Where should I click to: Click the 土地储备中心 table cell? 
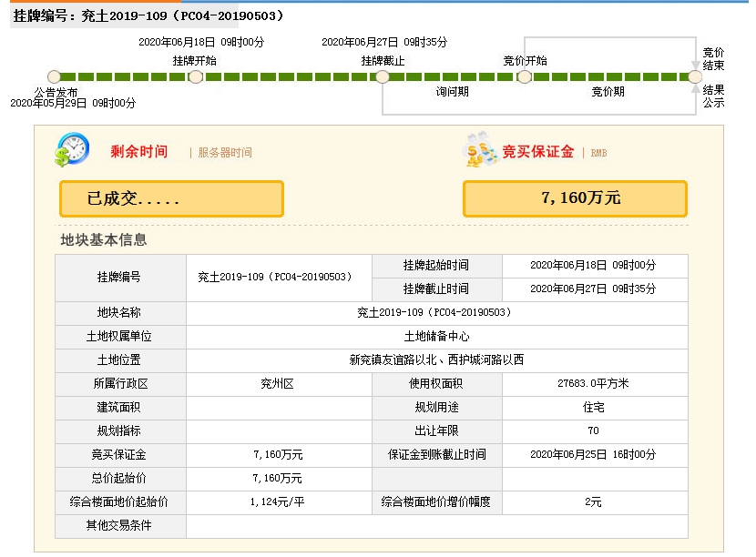(436, 336)
